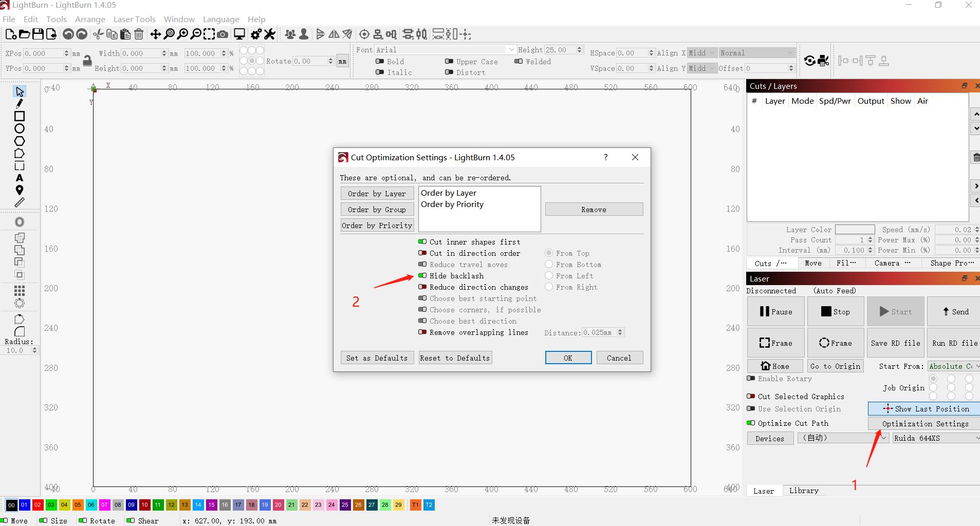Confirm dialog with OK button
The height and width of the screenshot is (526, 980).
(568, 358)
